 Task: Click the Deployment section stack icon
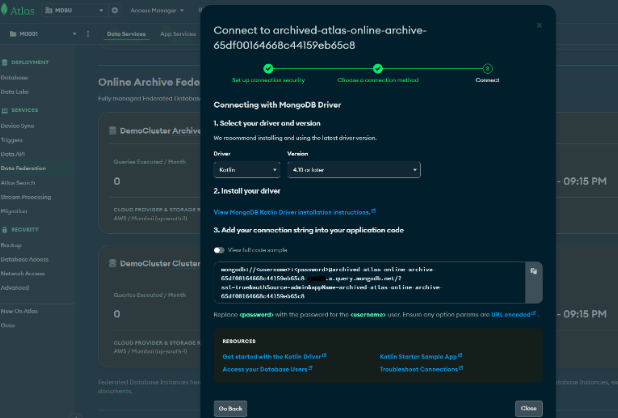pos(5,62)
